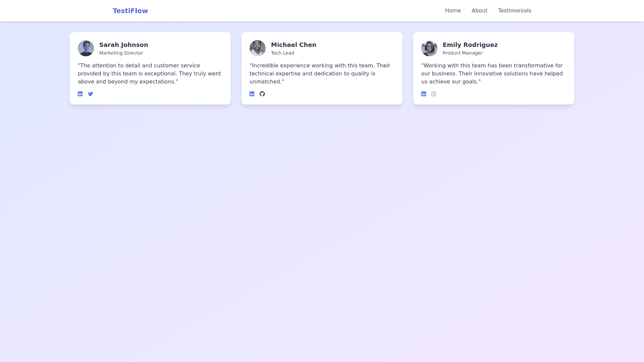Screen dimensions: 644x362
Task: Open the Home navigation item
Action: (453, 10)
